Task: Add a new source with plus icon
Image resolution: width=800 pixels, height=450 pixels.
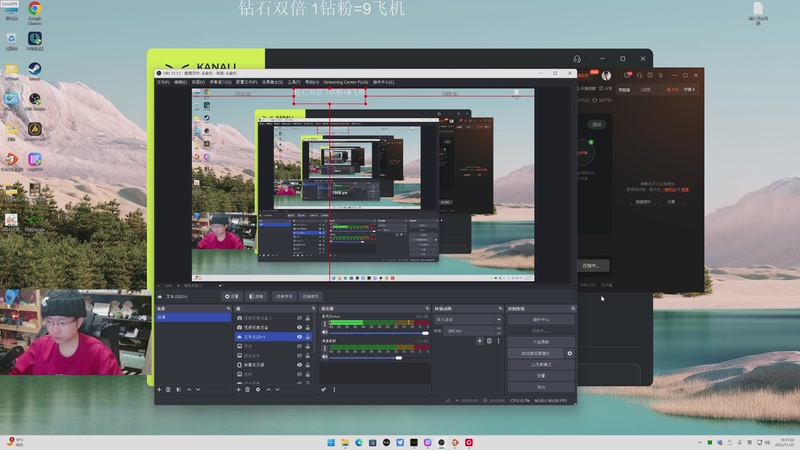Action: coord(238,389)
